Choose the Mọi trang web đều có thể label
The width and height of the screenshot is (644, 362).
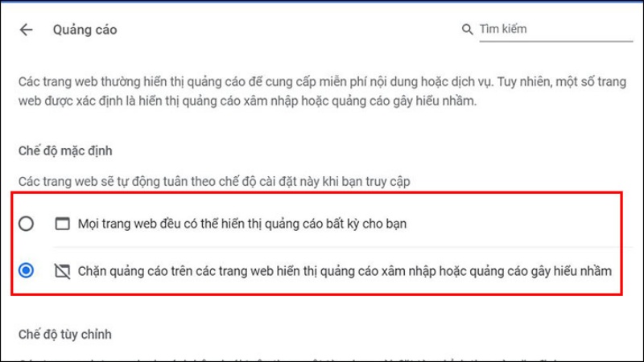tap(242, 224)
